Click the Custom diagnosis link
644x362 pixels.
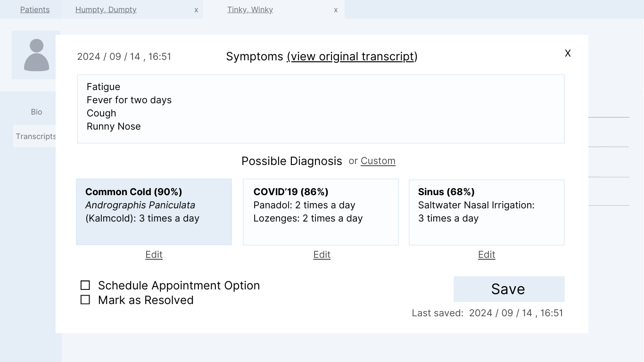[x=378, y=161]
